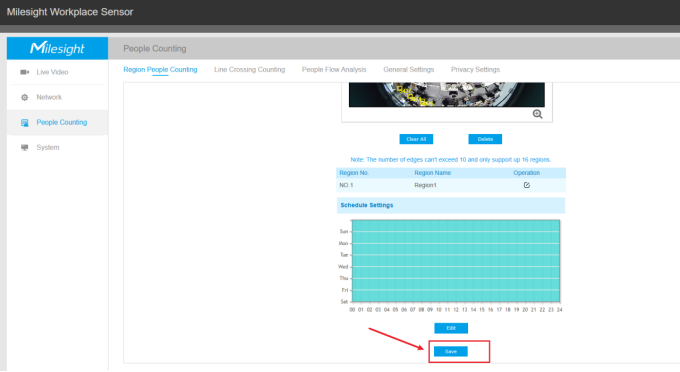Viewport: 680px width, 372px height.
Task: Edit Region1 via operation icon
Action: pyautogui.click(x=526, y=185)
